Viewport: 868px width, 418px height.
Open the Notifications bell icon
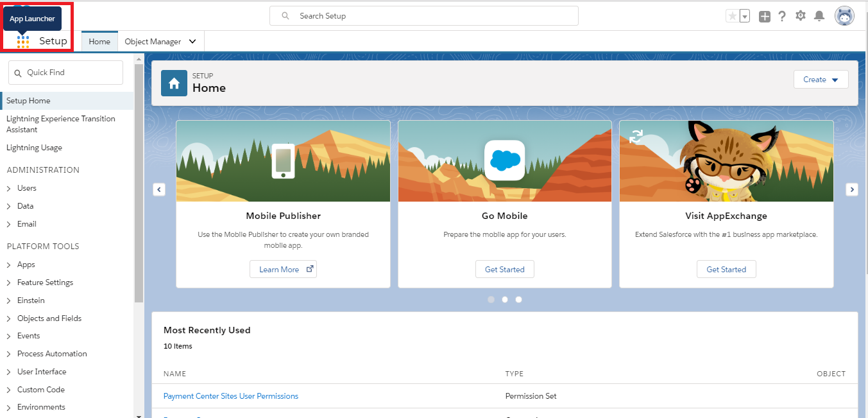point(819,16)
